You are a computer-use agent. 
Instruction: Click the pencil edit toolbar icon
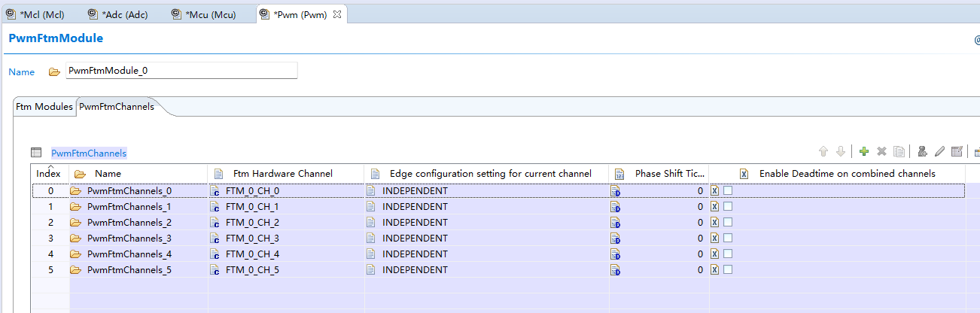tap(939, 152)
